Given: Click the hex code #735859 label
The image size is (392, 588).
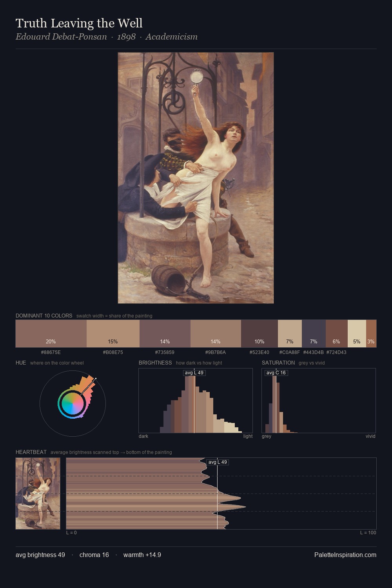Looking at the screenshot, I should [165, 352].
